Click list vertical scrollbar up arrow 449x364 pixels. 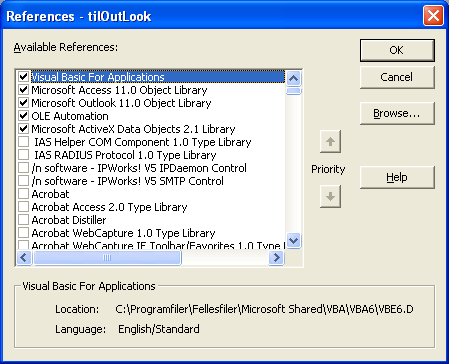point(294,78)
